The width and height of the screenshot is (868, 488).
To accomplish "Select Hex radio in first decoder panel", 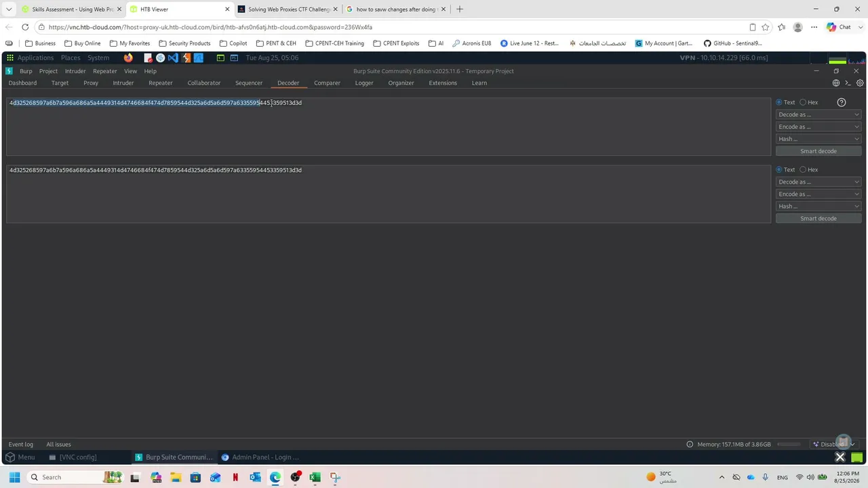I will click(x=803, y=102).
